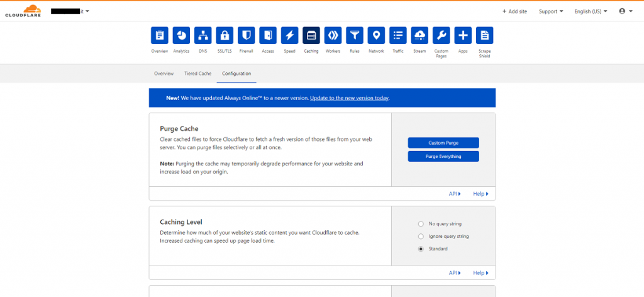This screenshot has height=297, width=644.
Task: Click the Purge Everything button
Action: click(443, 157)
